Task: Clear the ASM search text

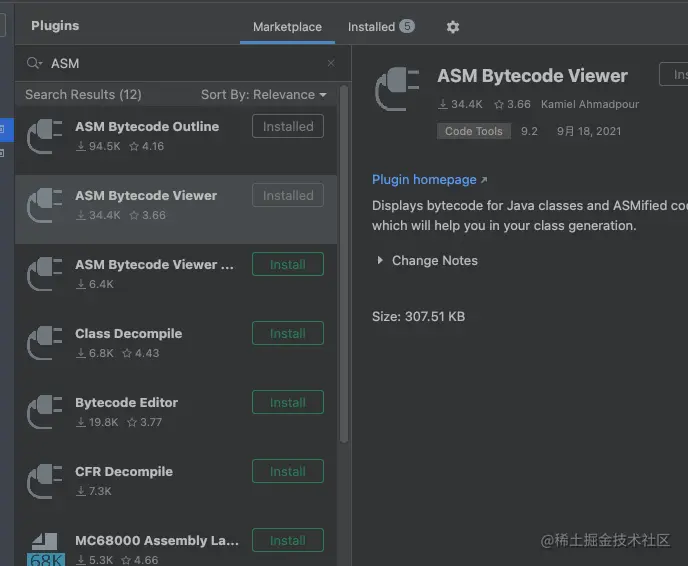Action: click(331, 63)
